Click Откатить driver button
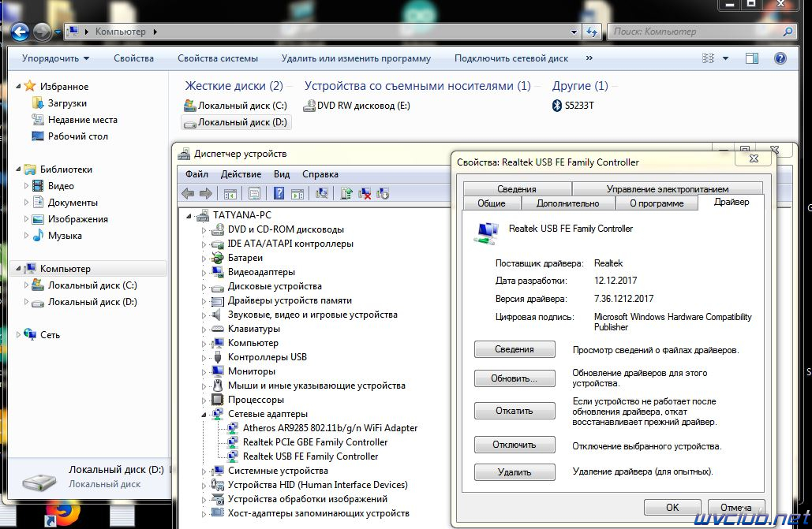Viewport: 812px width, 529px height. pyautogui.click(x=515, y=411)
